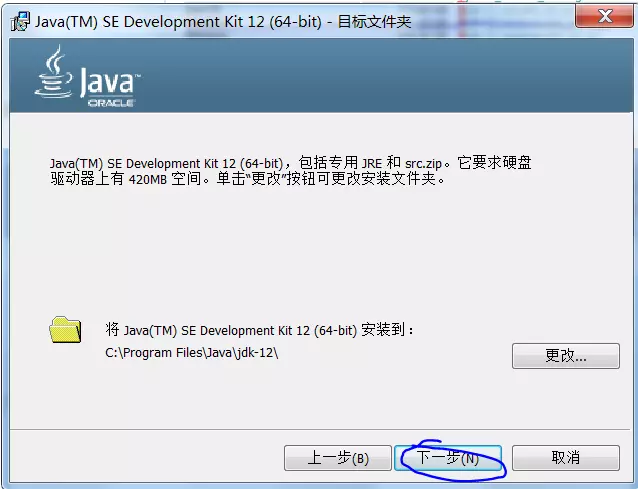
Task: Click the yellow destination folder icon
Action: point(65,330)
